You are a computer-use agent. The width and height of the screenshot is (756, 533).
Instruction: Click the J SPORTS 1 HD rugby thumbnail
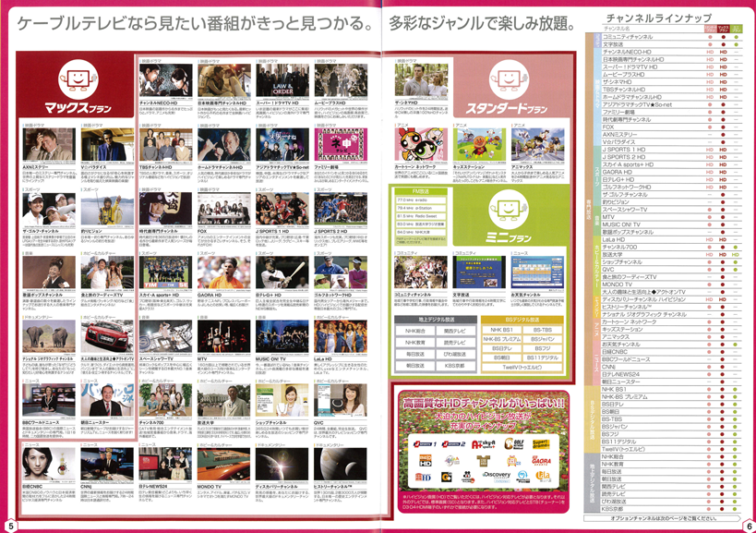(282, 209)
